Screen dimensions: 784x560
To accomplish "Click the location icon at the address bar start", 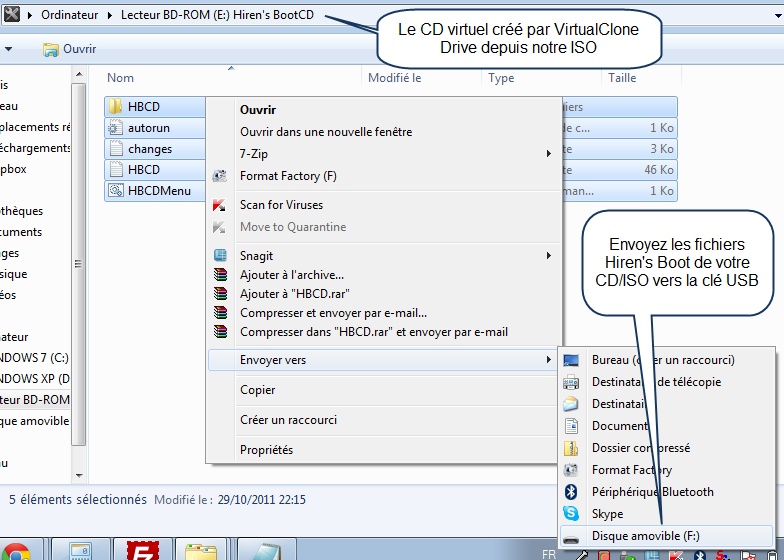I will (x=12, y=14).
